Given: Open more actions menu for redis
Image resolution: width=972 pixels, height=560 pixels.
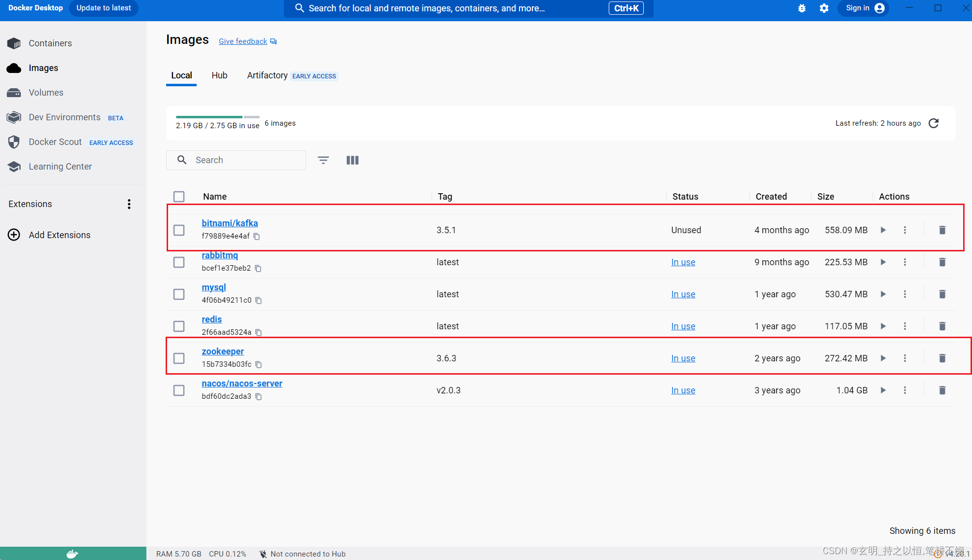Looking at the screenshot, I should [x=905, y=326].
